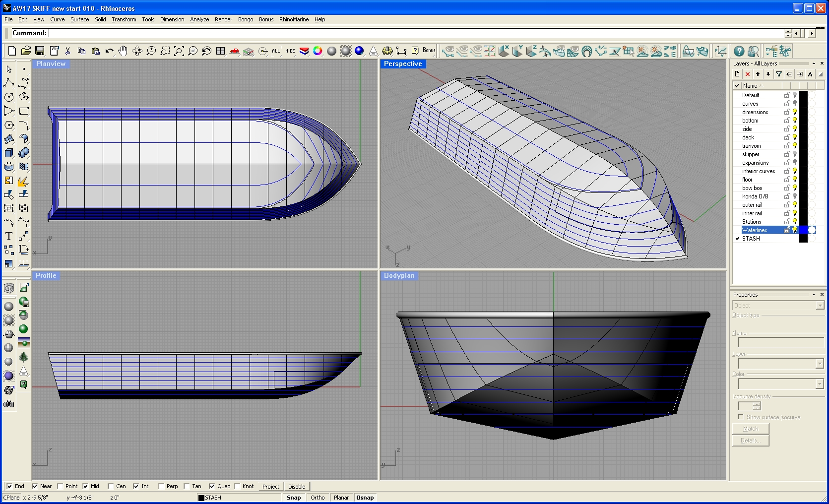
Task: Toggle the End osnap checkbox
Action: (x=9, y=486)
